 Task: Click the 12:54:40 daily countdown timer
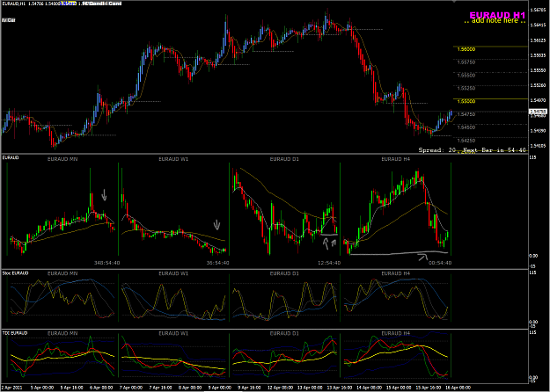click(329, 263)
